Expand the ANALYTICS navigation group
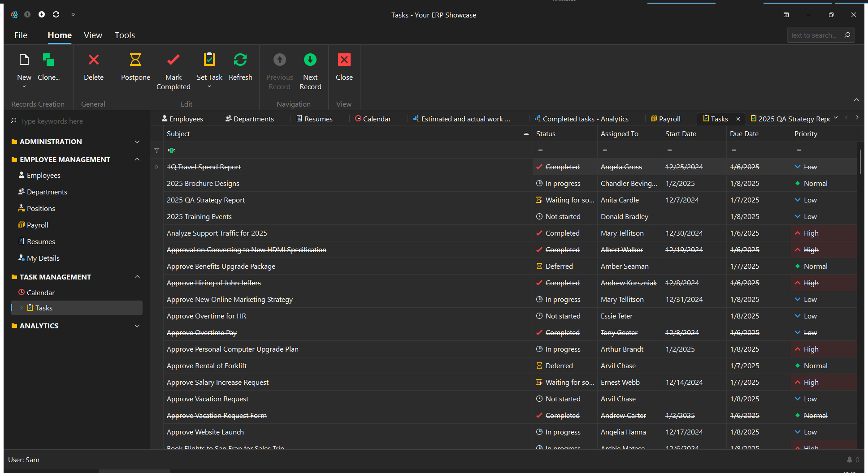868x473 pixels. [x=137, y=326]
